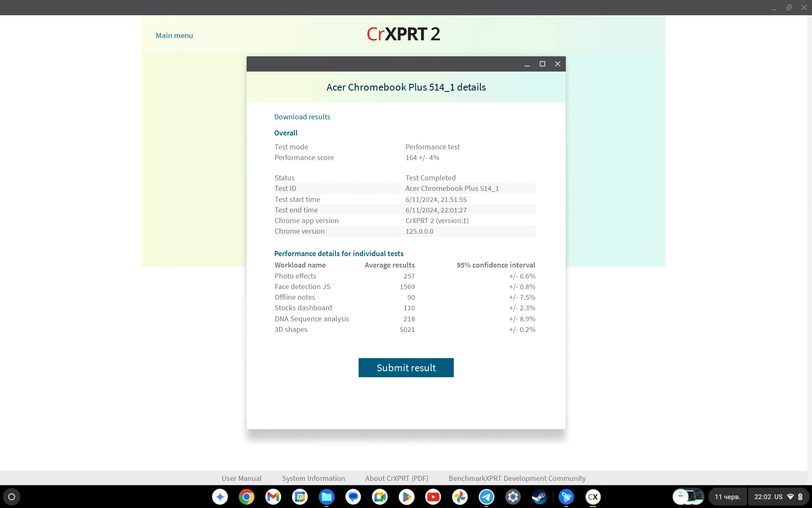Click the Workload name column header

pos(300,265)
